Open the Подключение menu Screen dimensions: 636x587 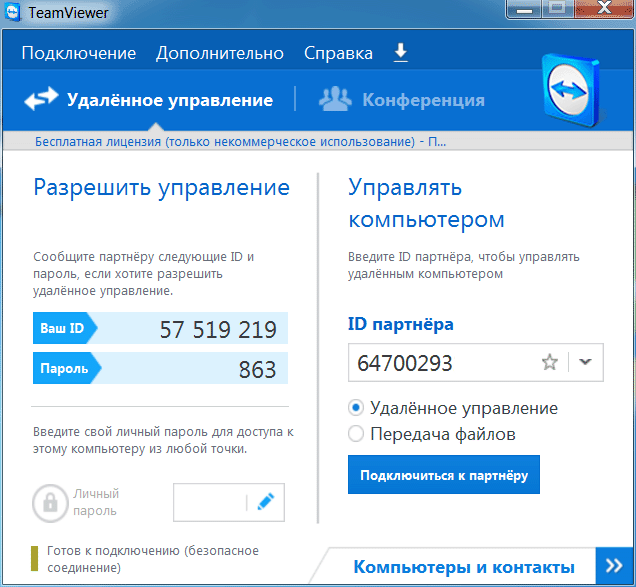point(79,53)
